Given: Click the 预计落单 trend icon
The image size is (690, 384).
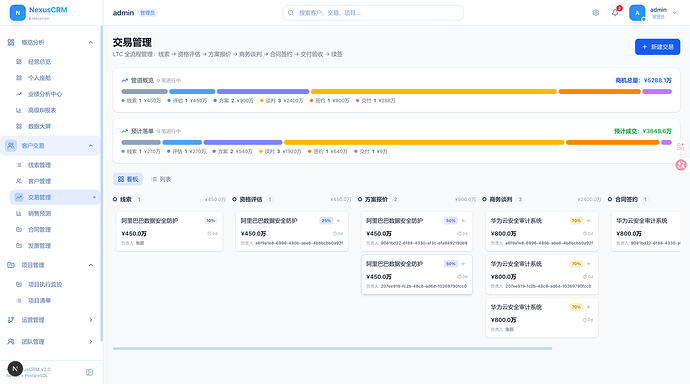Looking at the screenshot, I should tap(125, 131).
